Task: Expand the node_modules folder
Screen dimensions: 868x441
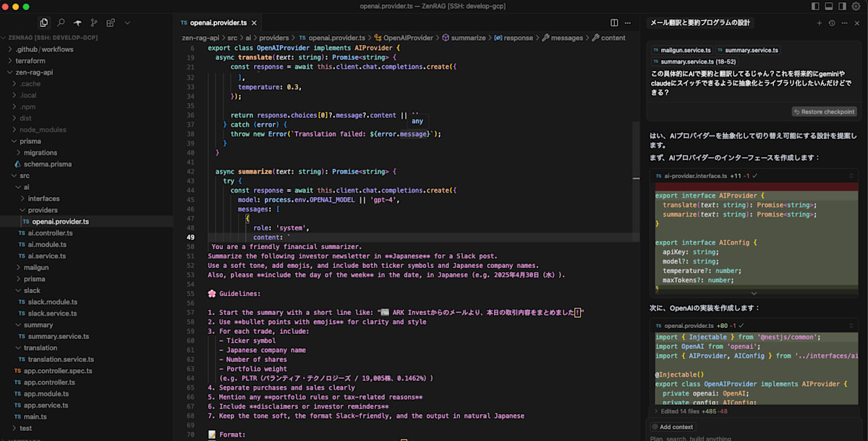Action: [x=43, y=130]
